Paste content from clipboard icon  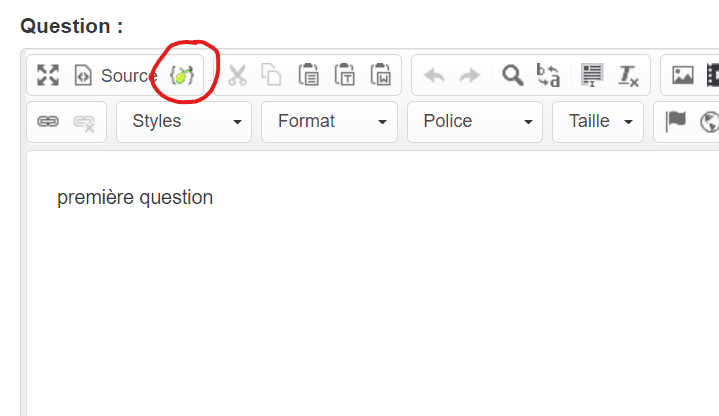(x=308, y=75)
